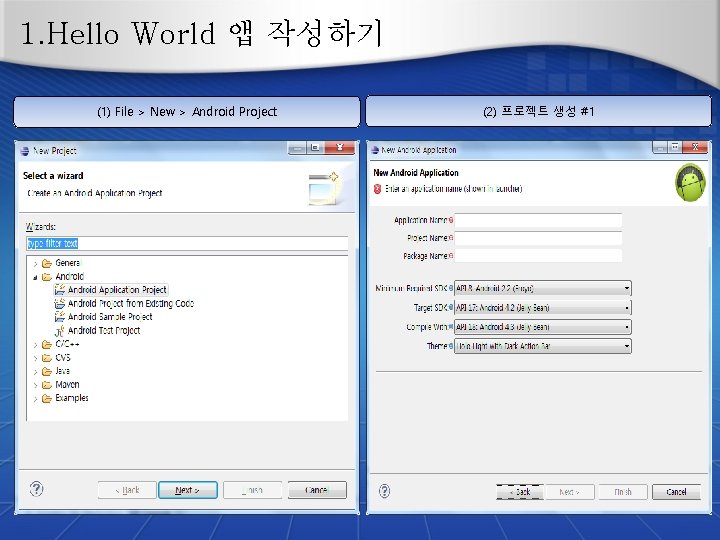Click the red error icon beside application name message
Viewport: 720px width, 540px height.
pyautogui.click(x=377, y=189)
